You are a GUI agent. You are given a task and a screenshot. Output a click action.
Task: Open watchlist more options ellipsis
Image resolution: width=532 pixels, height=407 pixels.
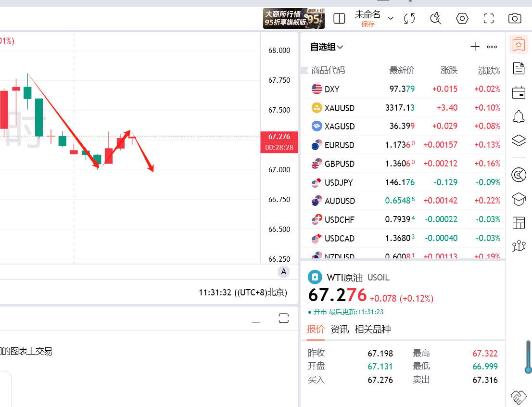point(492,47)
